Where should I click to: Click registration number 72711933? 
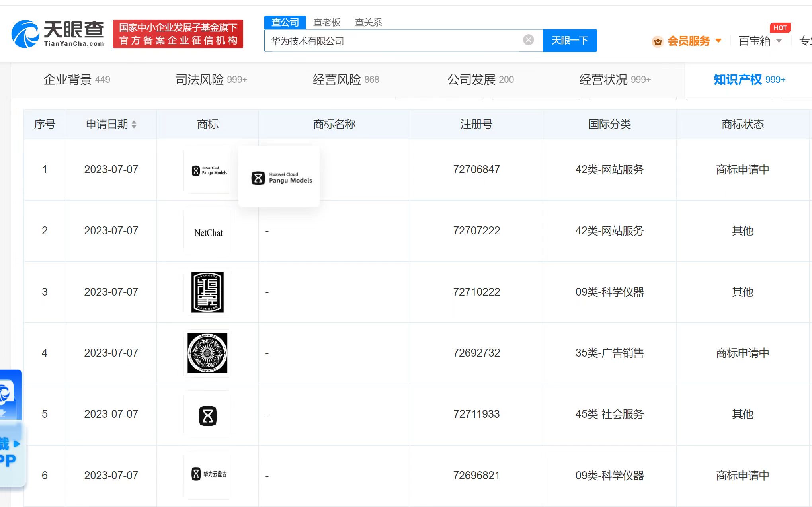(476, 414)
